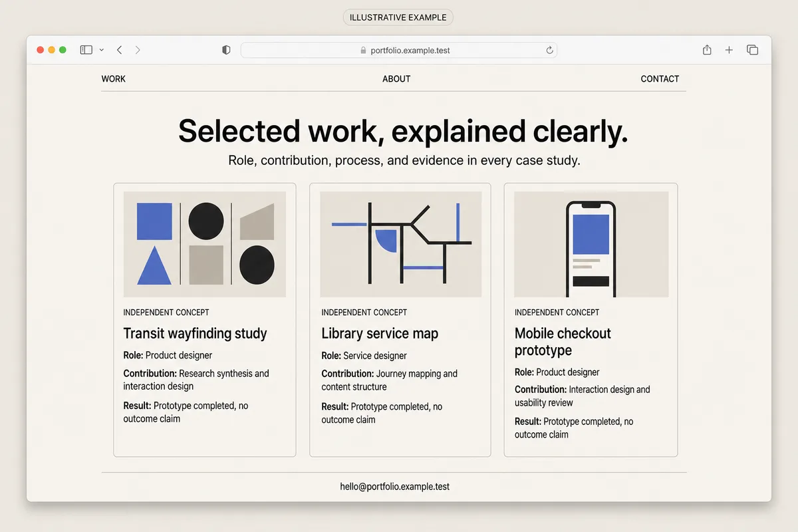The width and height of the screenshot is (798, 532).
Task: Click the lock icon in address bar
Action: tap(363, 51)
